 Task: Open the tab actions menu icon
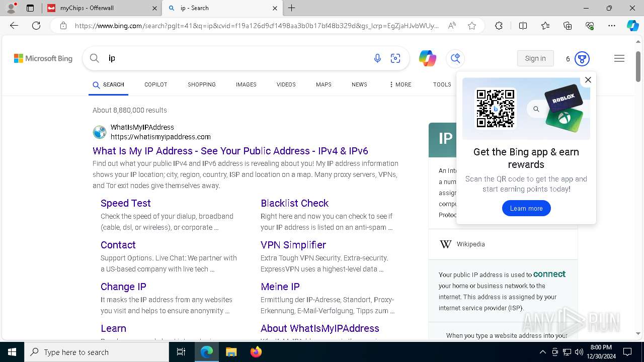[30, 8]
